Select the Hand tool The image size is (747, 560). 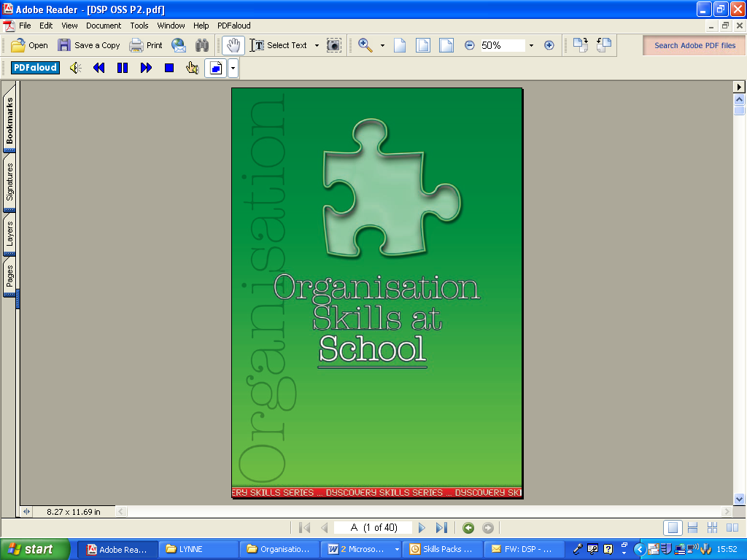[x=233, y=45]
